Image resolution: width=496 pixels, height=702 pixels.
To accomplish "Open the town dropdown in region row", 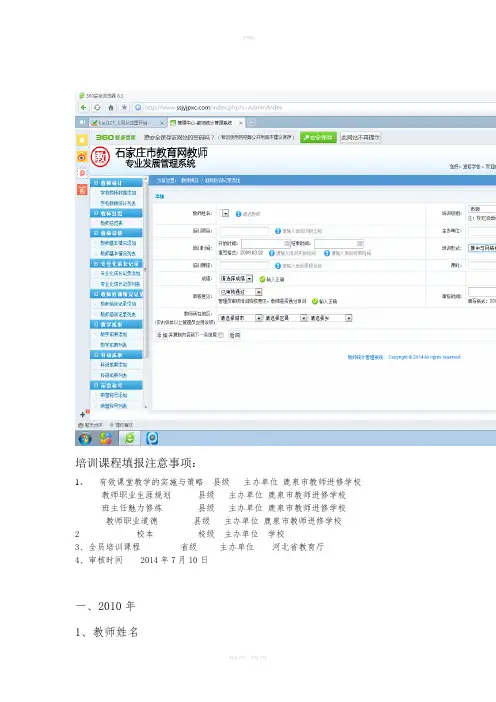I will pyautogui.click(x=330, y=318).
